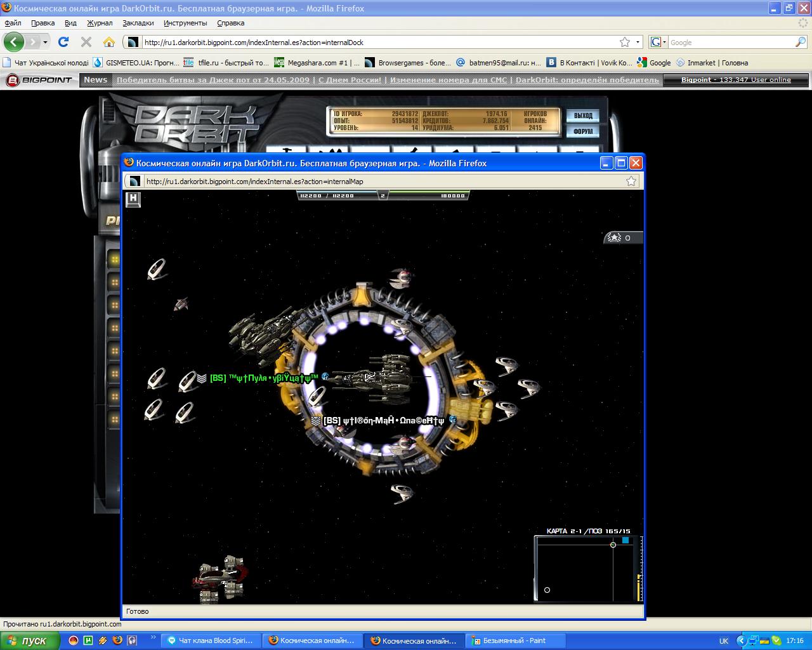Click the bookmark star in the popup address bar
The image size is (812, 650).
[x=631, y=181]
